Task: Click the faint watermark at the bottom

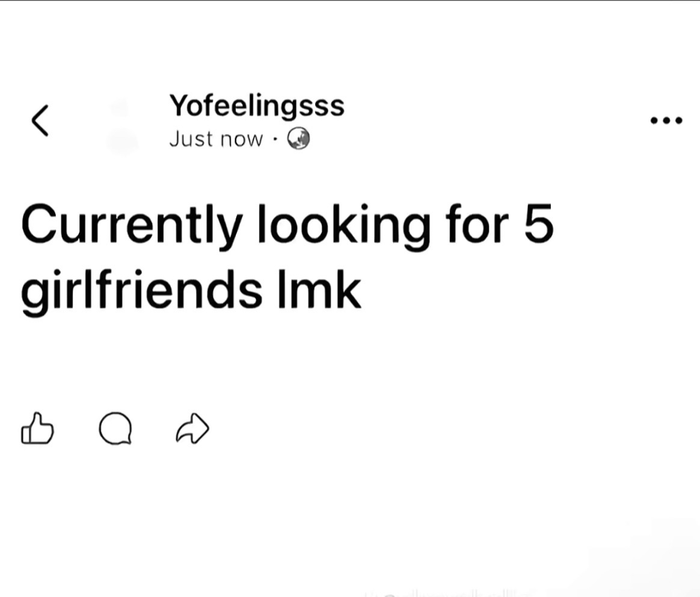Action: click(x=446, y=593)
